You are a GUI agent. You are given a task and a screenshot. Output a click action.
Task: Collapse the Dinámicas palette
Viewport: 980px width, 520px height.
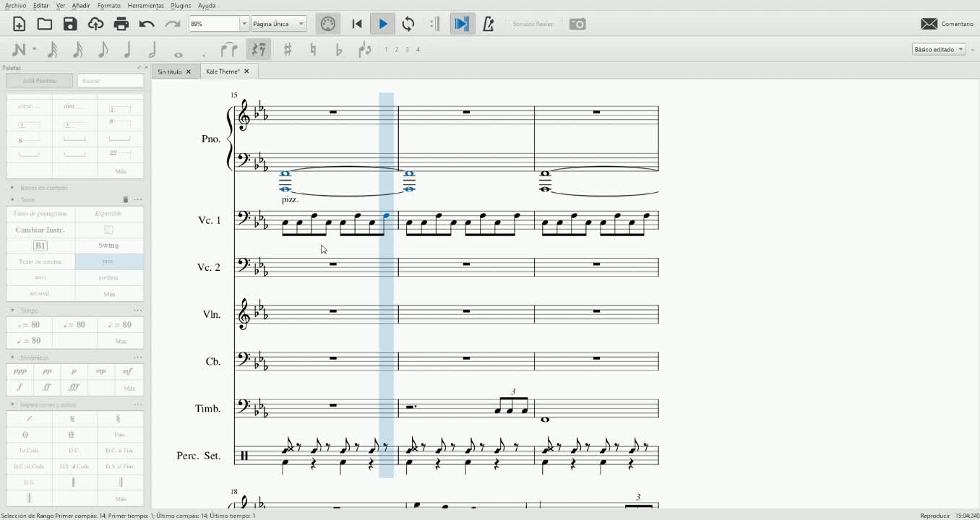pyautogui.click(x=12, y=357)
